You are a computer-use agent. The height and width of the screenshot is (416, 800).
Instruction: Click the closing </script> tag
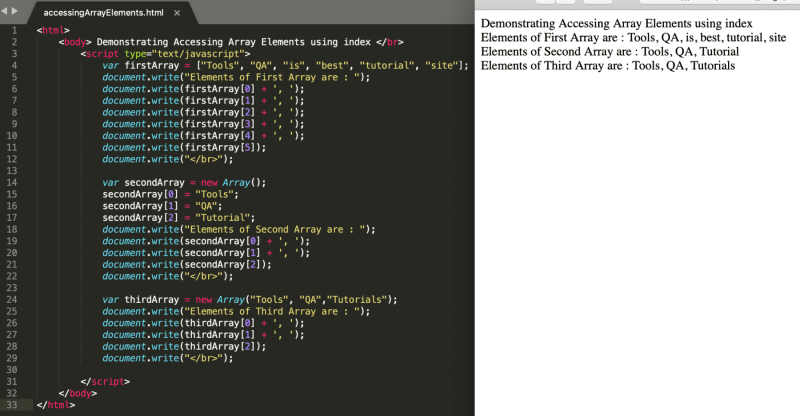point(105,382)
